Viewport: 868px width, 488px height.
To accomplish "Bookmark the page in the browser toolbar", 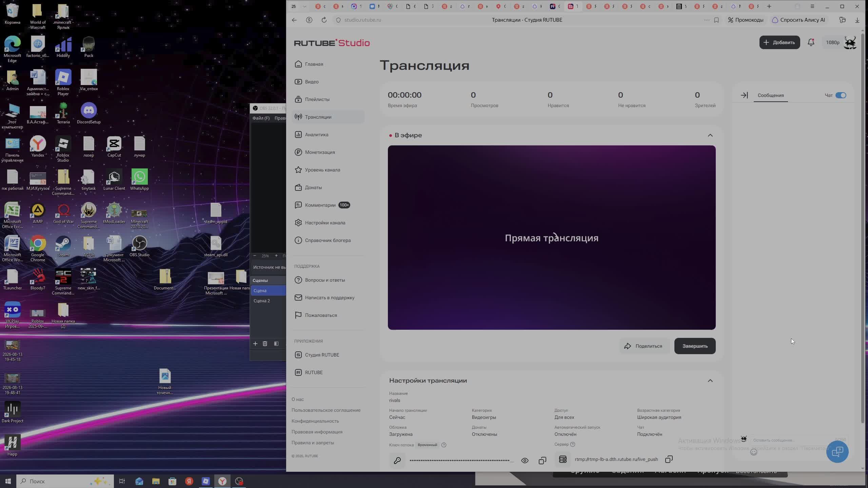I will 716,20.
